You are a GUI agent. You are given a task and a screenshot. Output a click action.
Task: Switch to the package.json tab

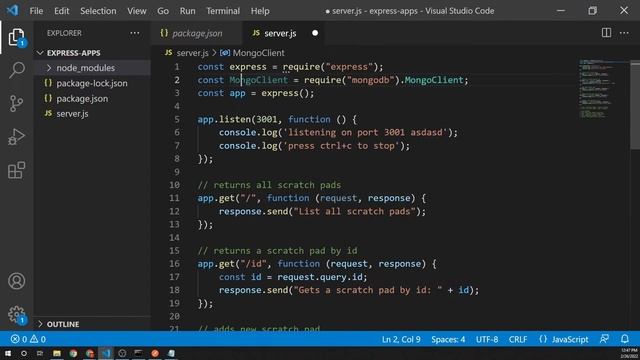[197, 33]
